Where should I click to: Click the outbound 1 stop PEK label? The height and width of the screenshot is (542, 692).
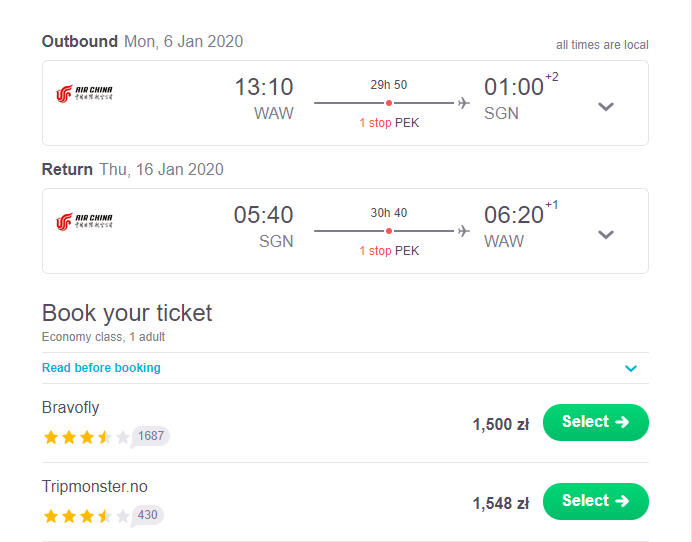[x=389, y=123]
